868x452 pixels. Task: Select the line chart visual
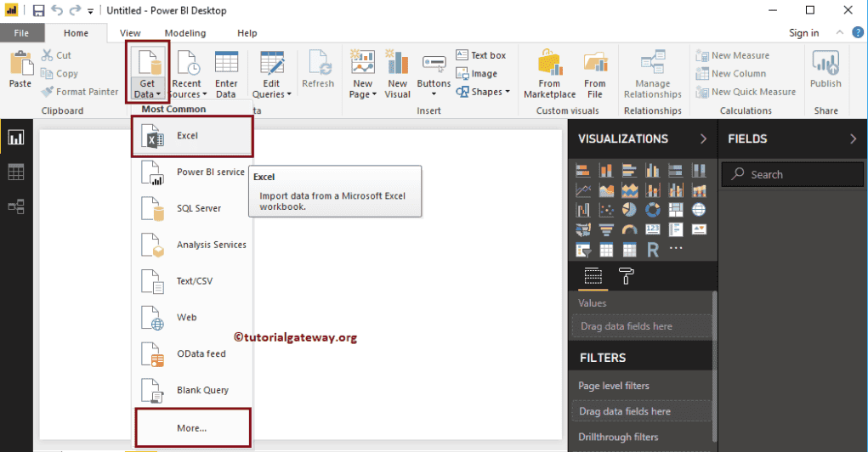[583, 190]
